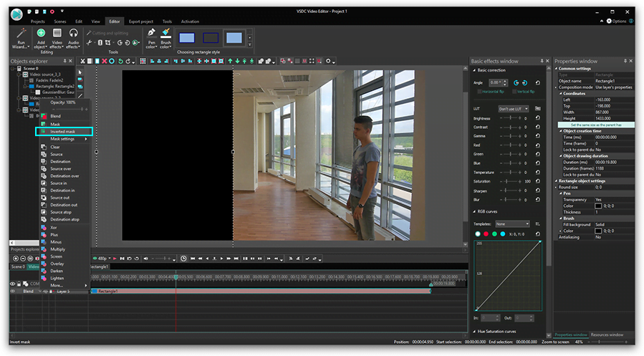Choose the first filled rectangle style
This screenshot has width=644, height=356.
(x=187, y=38)
